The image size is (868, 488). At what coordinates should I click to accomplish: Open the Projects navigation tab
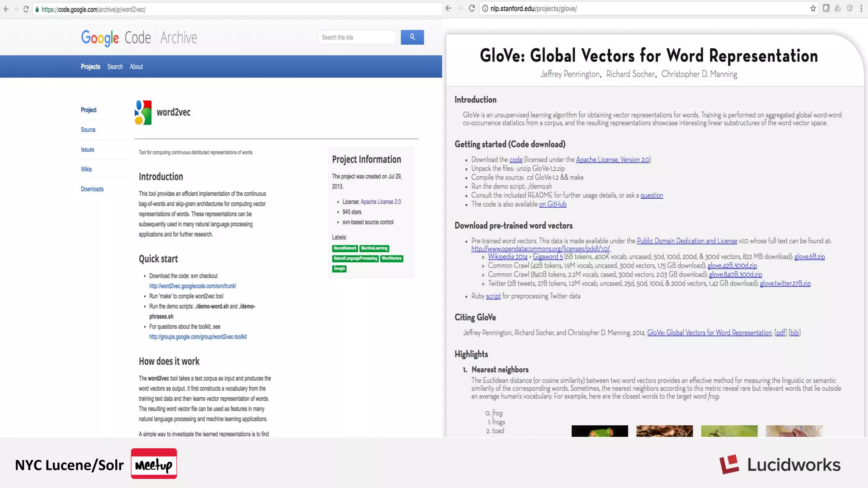(90, 67)
